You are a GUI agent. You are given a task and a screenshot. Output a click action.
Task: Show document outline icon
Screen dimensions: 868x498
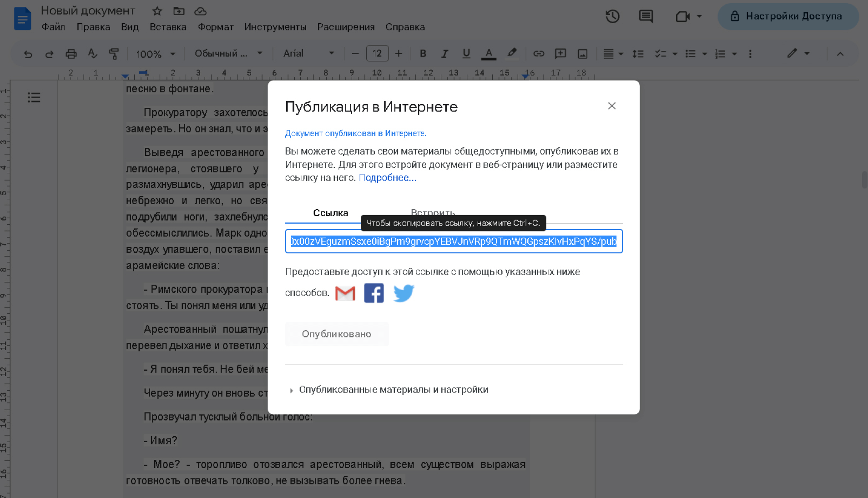pos(34,97)
